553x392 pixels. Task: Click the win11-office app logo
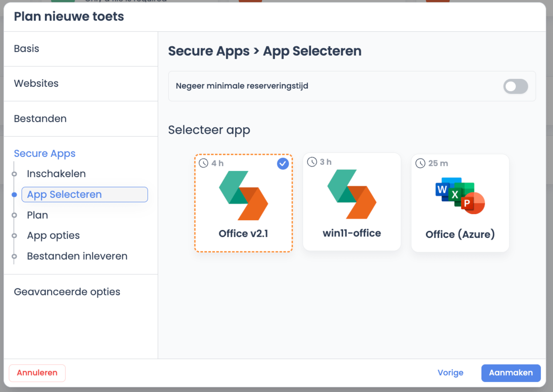pos(352,194)
